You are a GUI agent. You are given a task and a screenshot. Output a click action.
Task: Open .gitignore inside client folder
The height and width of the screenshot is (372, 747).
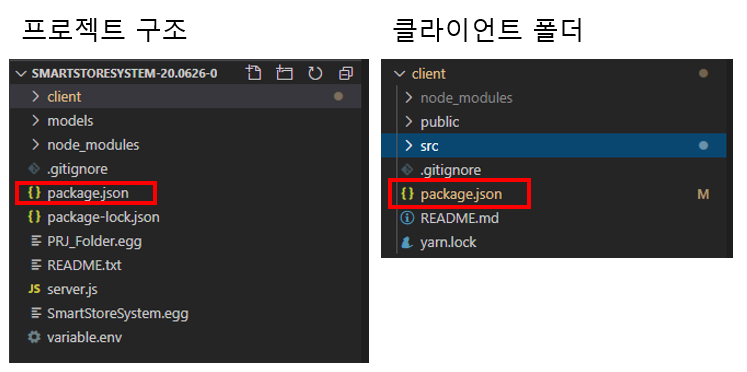pyautogui.click(x=451, y=170)
